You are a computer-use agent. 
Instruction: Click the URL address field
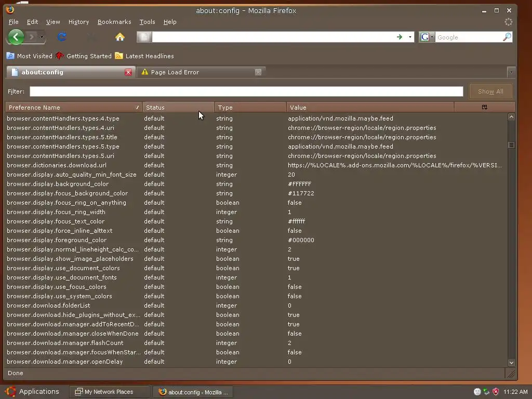[x=273, y=37]
